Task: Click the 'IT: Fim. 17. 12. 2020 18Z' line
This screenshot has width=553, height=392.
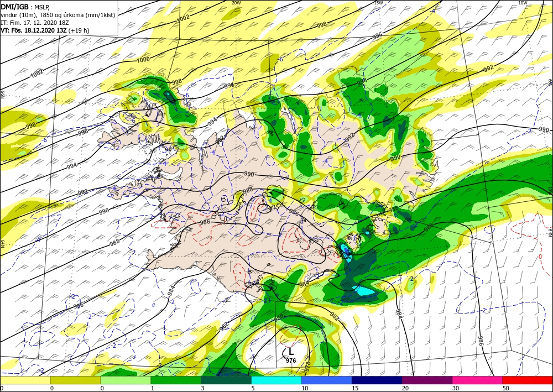Action: (34, 23)
